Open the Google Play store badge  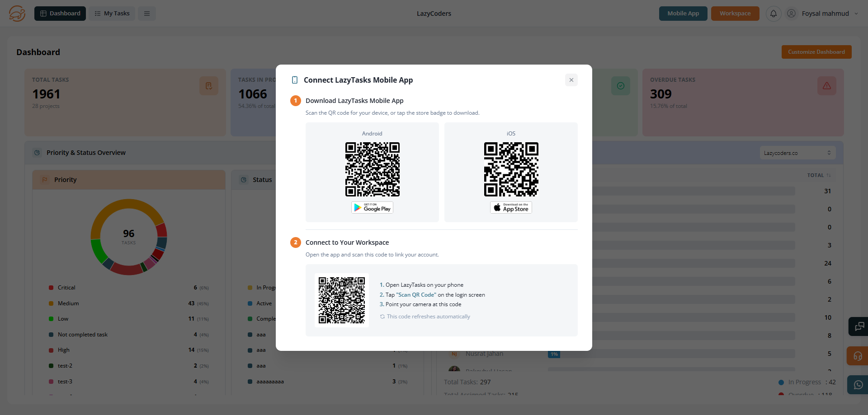click(373, 208)
